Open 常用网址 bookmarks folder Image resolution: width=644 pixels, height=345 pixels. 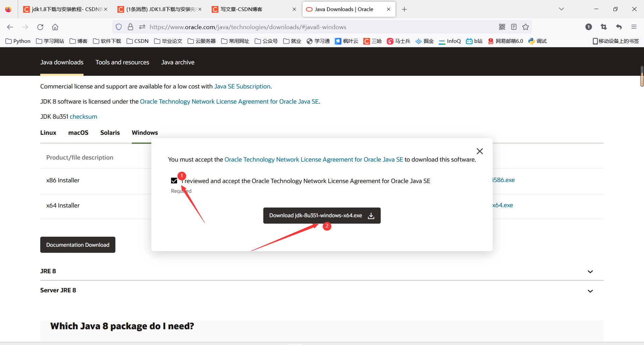[235, 41]
